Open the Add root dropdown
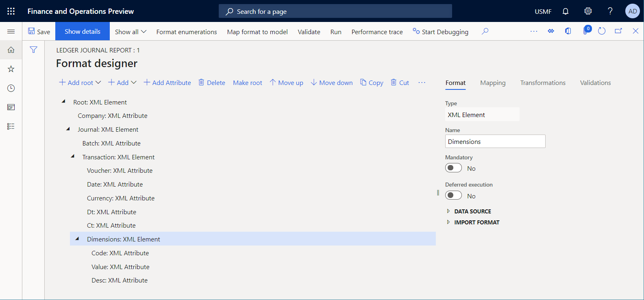 click(80, 83)
